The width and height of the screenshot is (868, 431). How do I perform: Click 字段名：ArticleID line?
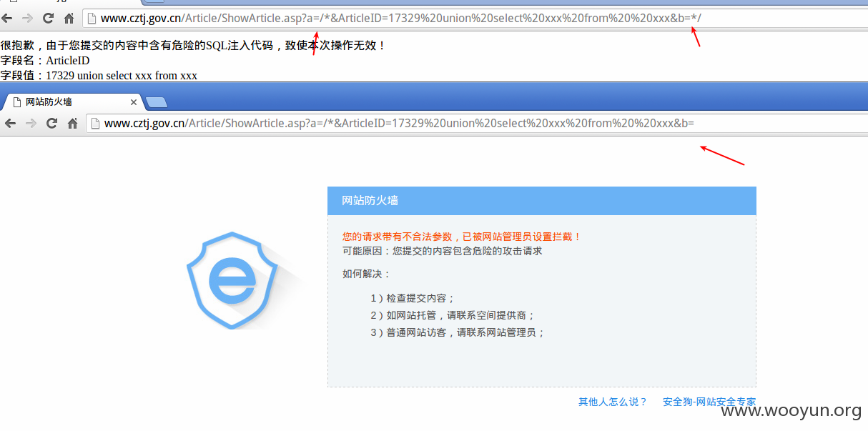(45, 61)
